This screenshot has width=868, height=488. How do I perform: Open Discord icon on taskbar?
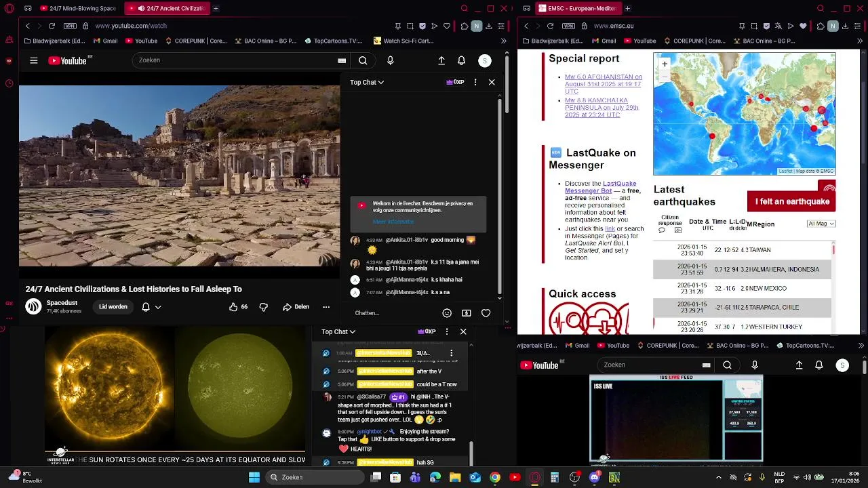tap(595, 477)
